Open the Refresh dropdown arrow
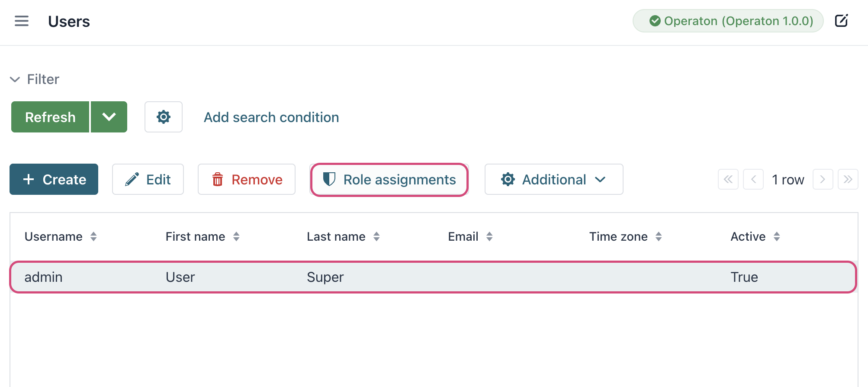The image size is (868, 387). click(x=109, y=116)
